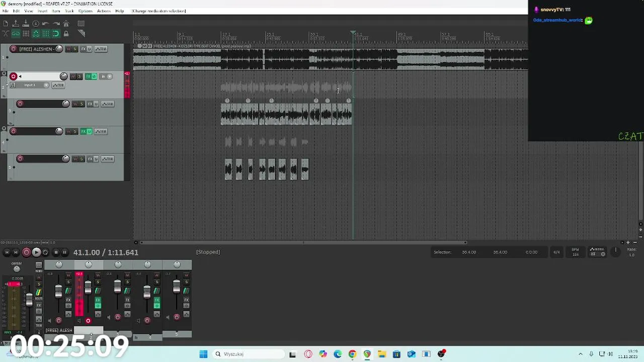Open the Actions menu

104,11
